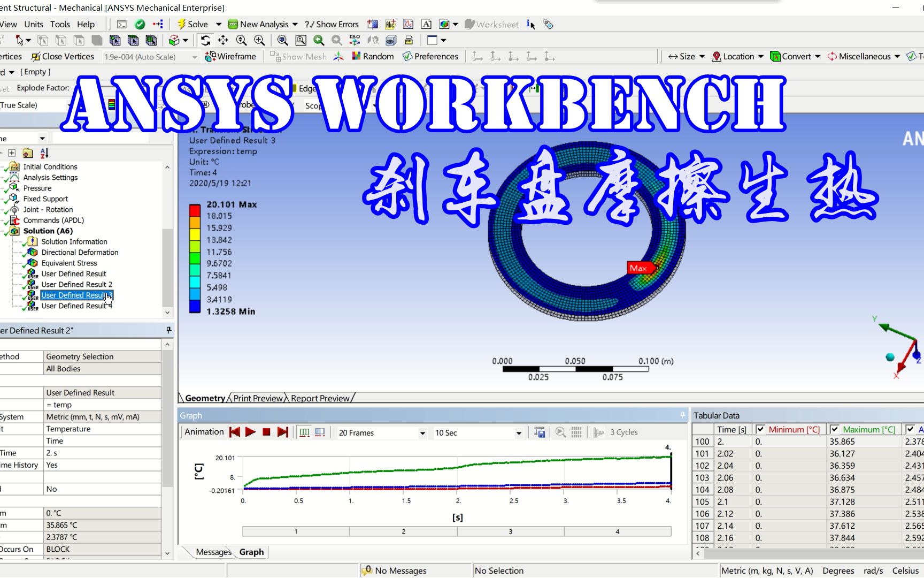Viewport: 924px width, 578px height.
Task: Jump to previous animation frame
Action: 234,432
